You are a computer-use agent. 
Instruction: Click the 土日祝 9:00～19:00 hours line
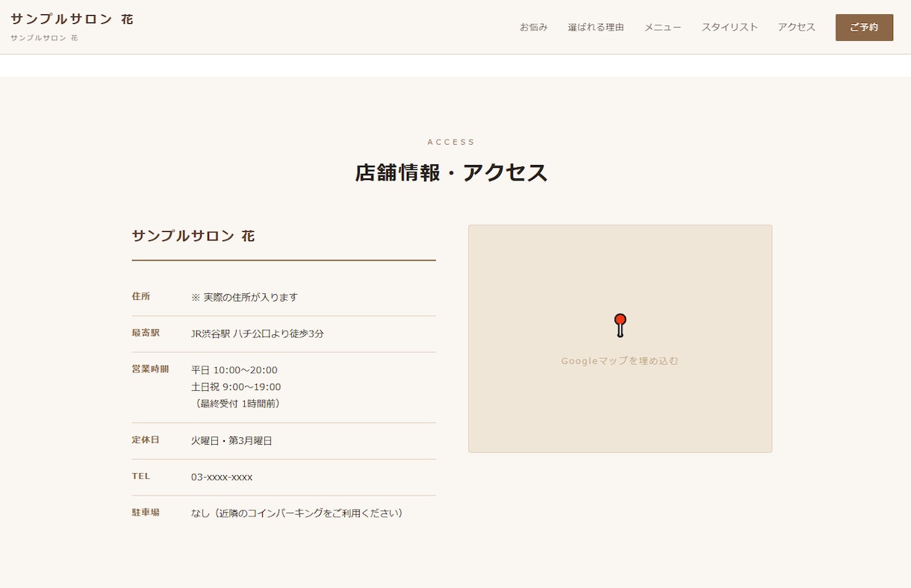click(x=236, y=387)
